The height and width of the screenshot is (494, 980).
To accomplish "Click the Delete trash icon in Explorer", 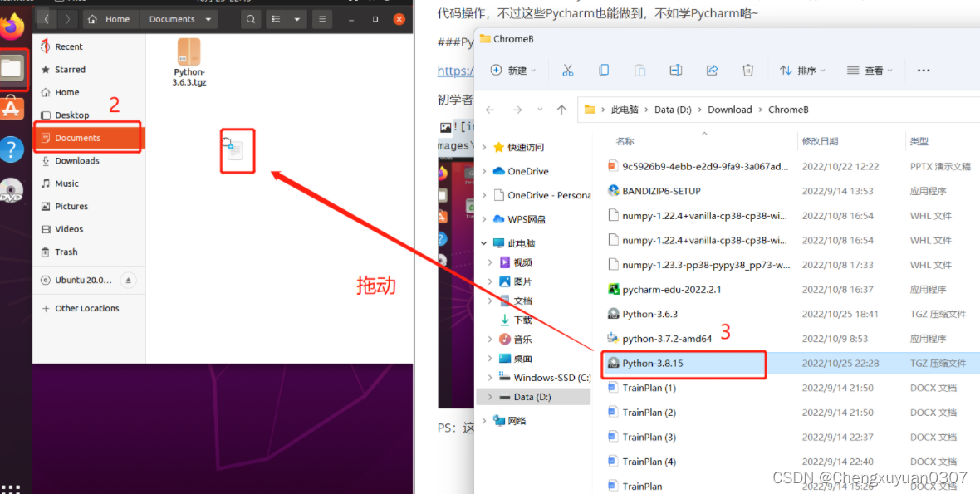I will 747,71.
